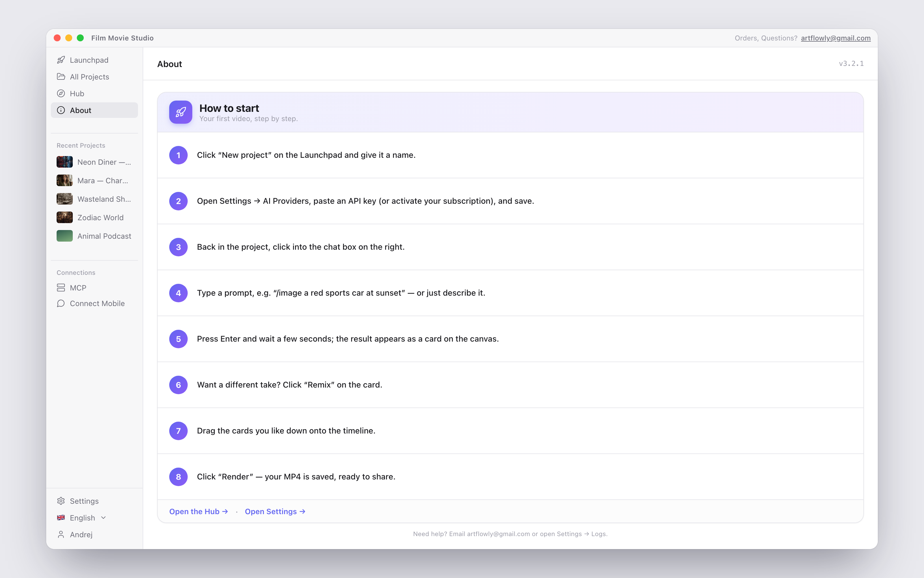The image size is (924, 578).
Task: Click the Hub compass icon
Action: (x=61, y=94)
